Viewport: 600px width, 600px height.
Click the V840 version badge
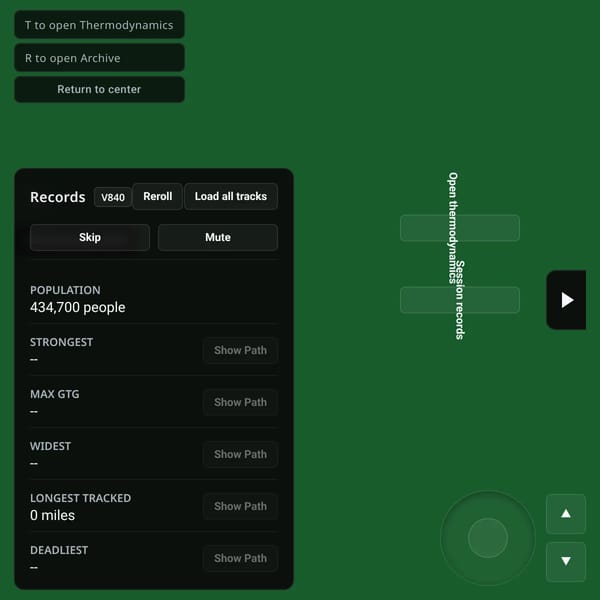[x=113, y=197]
